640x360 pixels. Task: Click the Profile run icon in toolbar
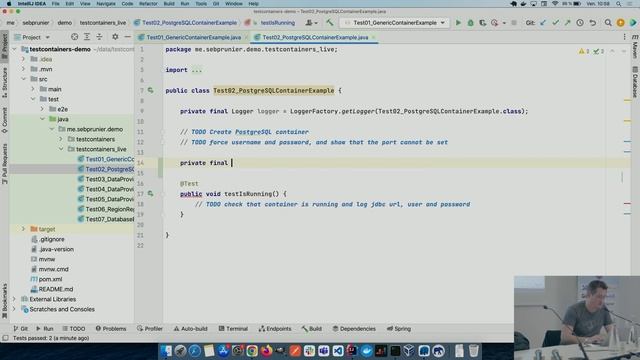pos(495,23)
